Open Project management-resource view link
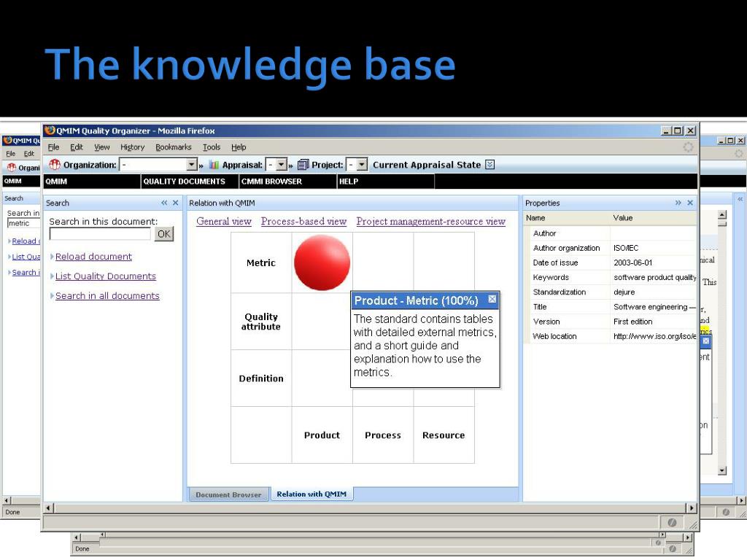 430,222
